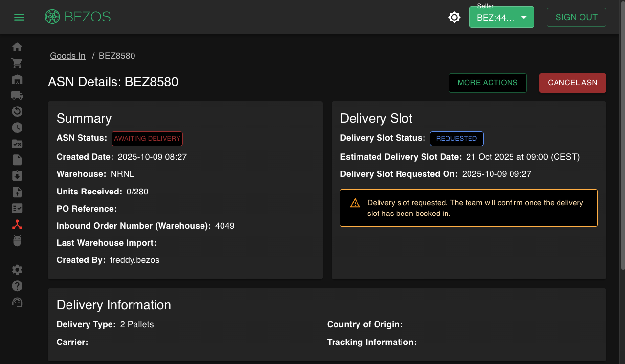Click the Tracking Information label
Image resolution: width=625 pixels, height=364 pixels.
pyautogui.click(x=372, y=342)
